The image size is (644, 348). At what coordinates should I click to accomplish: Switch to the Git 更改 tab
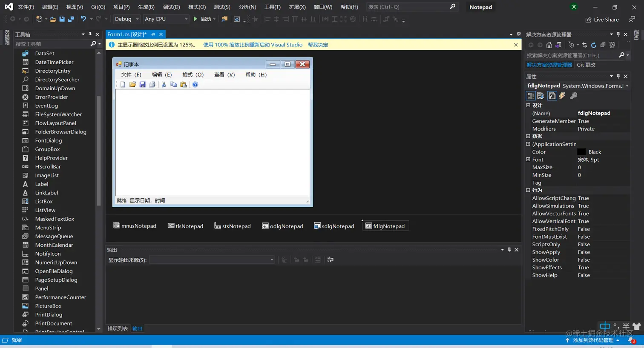click(x=586, y=65)
